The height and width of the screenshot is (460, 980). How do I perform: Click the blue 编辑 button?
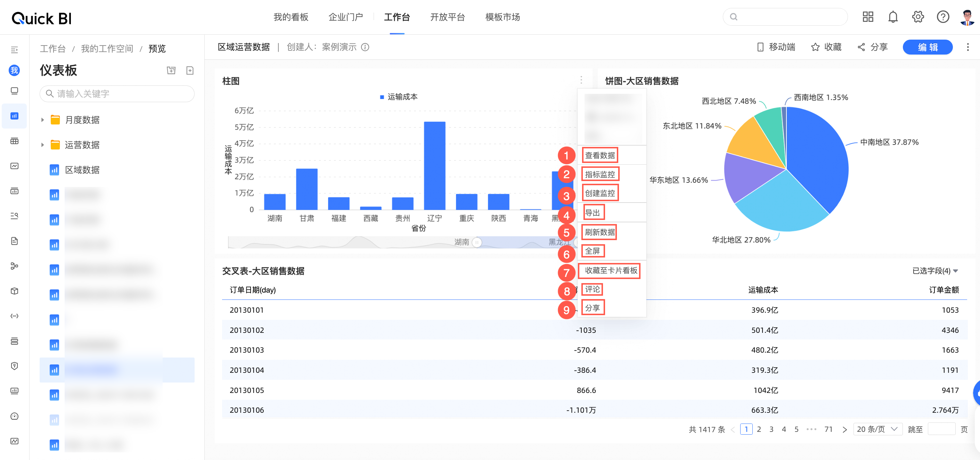click(927, 47)
